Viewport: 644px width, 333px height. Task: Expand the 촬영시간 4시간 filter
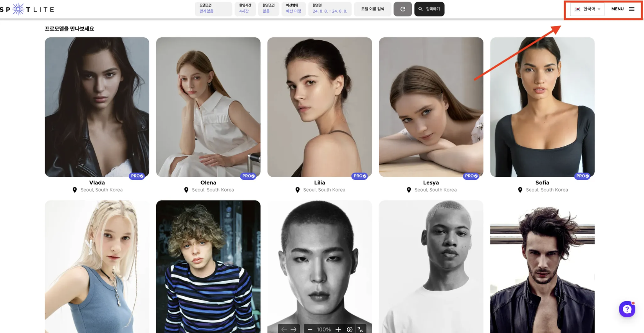[245, 9]
